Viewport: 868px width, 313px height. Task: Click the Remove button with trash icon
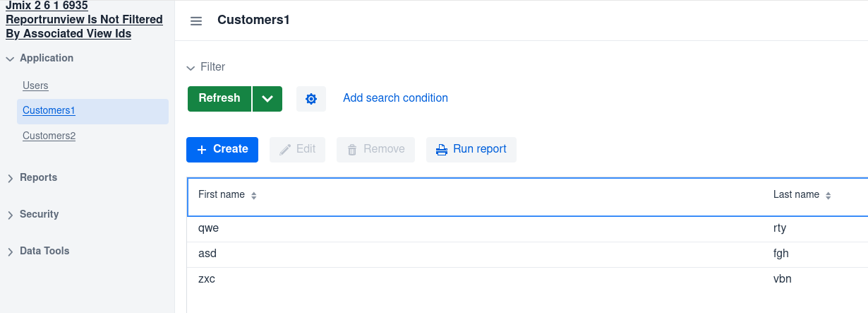point(375,150)
